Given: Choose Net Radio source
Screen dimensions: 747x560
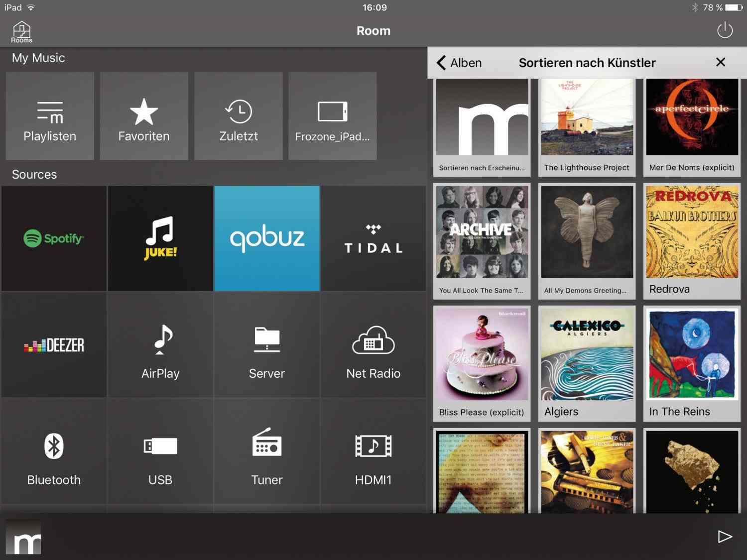Looking at the screenshot, I should tap(373, 344).
